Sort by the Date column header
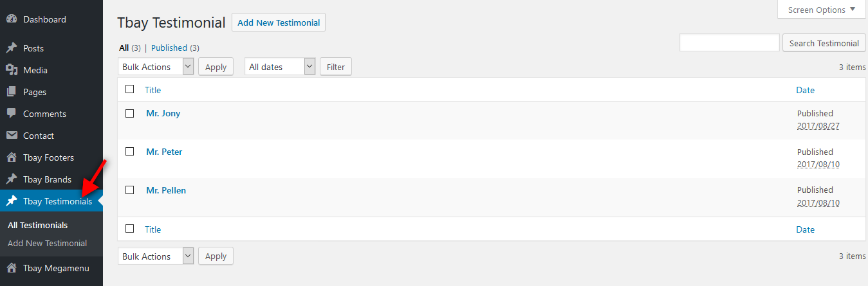This screenshot has height=286, width=868. point(805,90)
